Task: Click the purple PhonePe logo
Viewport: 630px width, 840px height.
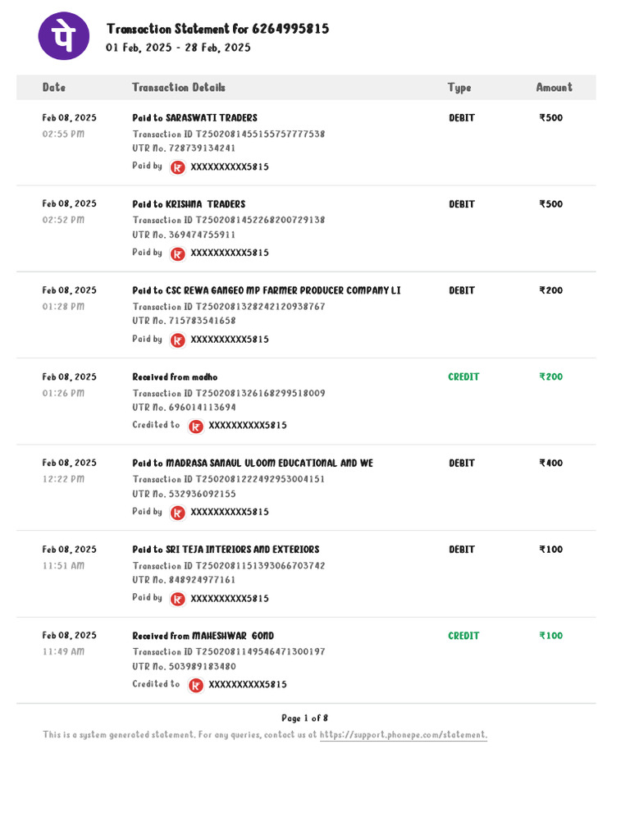Action: (64, 36)
